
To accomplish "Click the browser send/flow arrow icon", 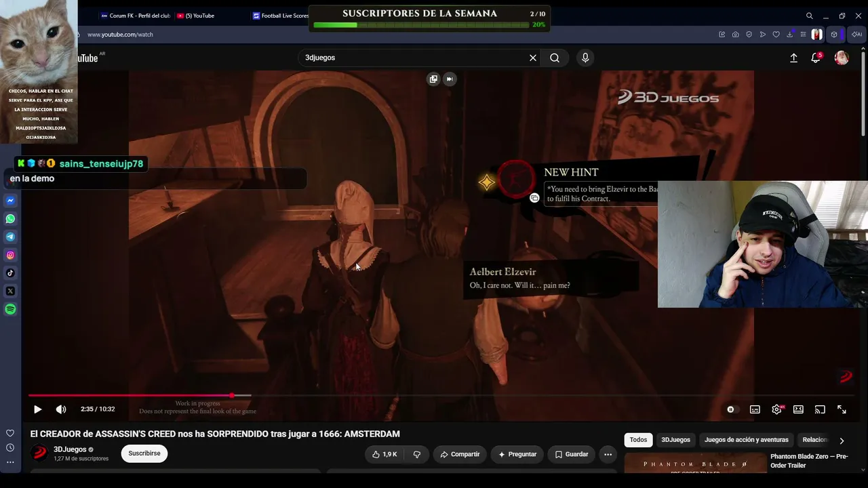I will (762, 35).
